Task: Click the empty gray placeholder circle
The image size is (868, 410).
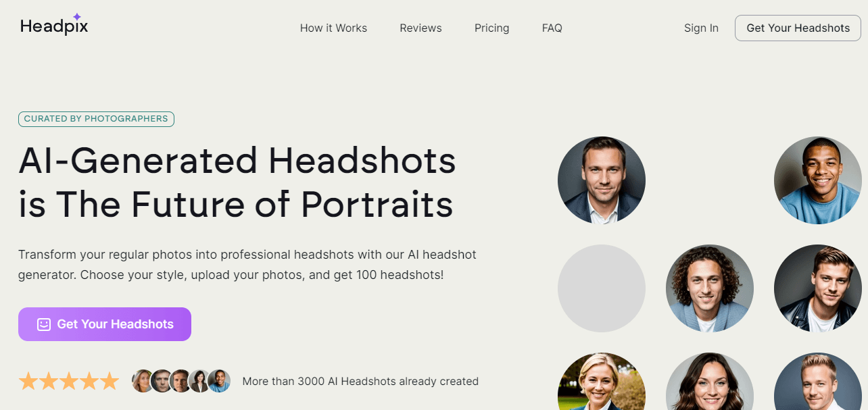Action: [602, 288]
